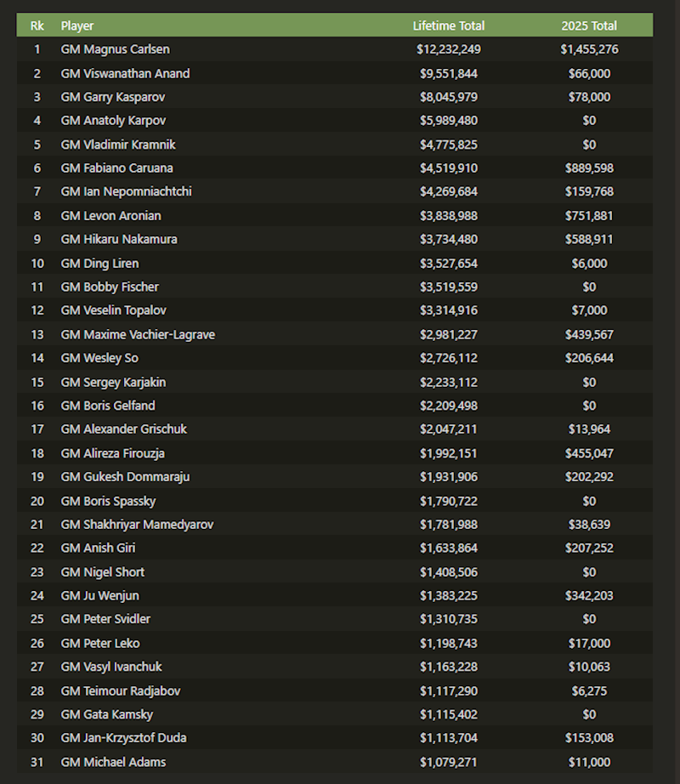680x784 pixels.
Task: Select GM Garry Kasparov's name
Action: (x=116, y=97)
